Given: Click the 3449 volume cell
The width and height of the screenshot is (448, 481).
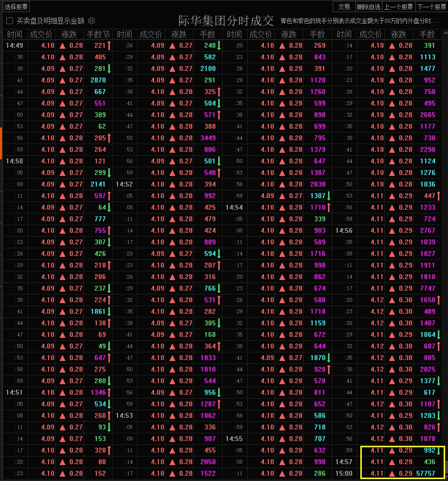Looking at the screenshot, I should [x=208, y=138].
